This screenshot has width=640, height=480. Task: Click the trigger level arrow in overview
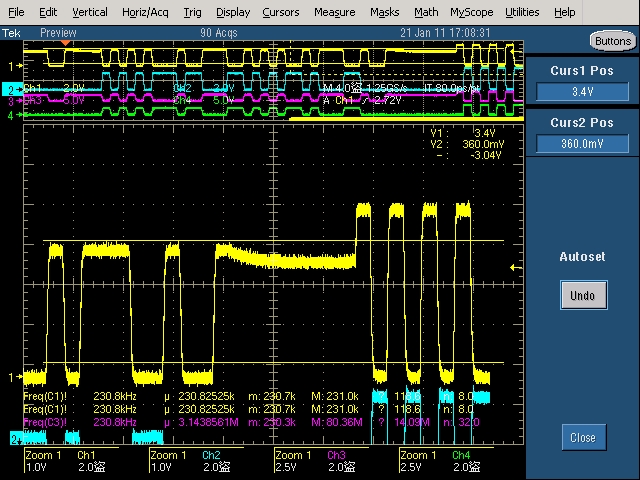tap(516, 52)
